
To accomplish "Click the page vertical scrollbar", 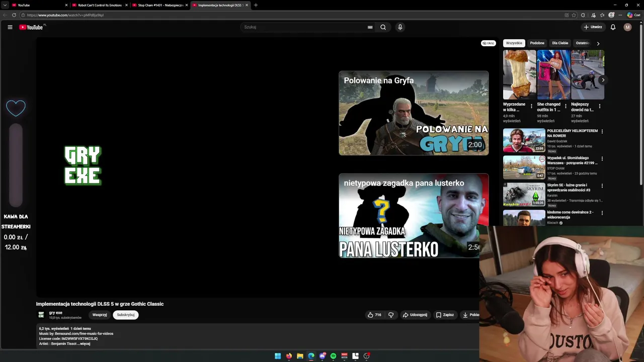I will click(641, 104).
